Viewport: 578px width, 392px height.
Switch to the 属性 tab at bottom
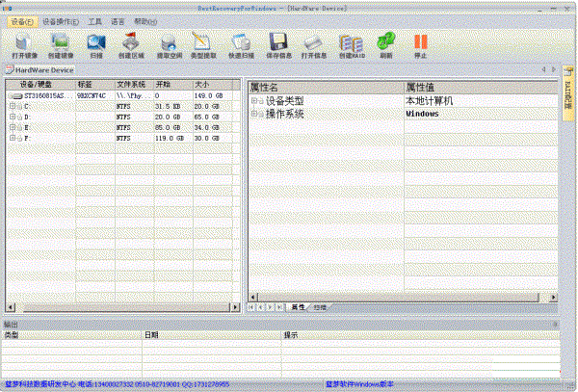tap(298, 306)
